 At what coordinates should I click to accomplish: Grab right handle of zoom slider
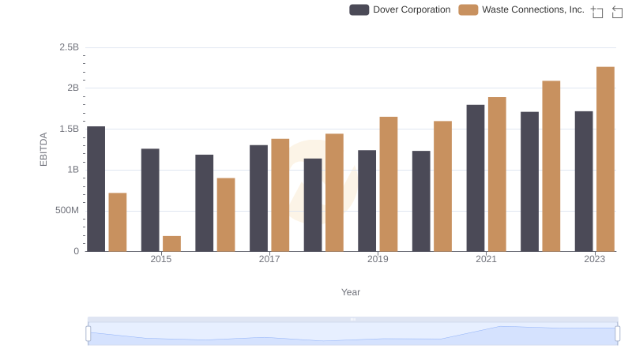tap(617, 334)
